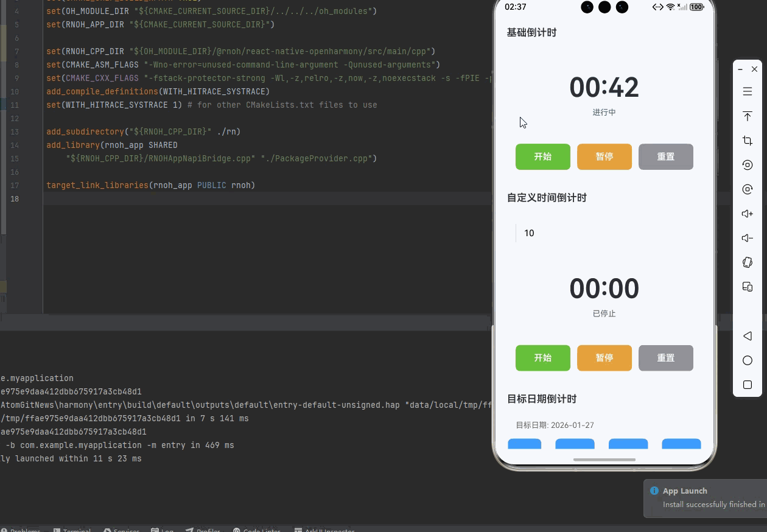Image resolution: width=767 pixels, height=532 pixels.
Task: Click the set(RNOH_APP_DIR code line
Action: point(160,24)
